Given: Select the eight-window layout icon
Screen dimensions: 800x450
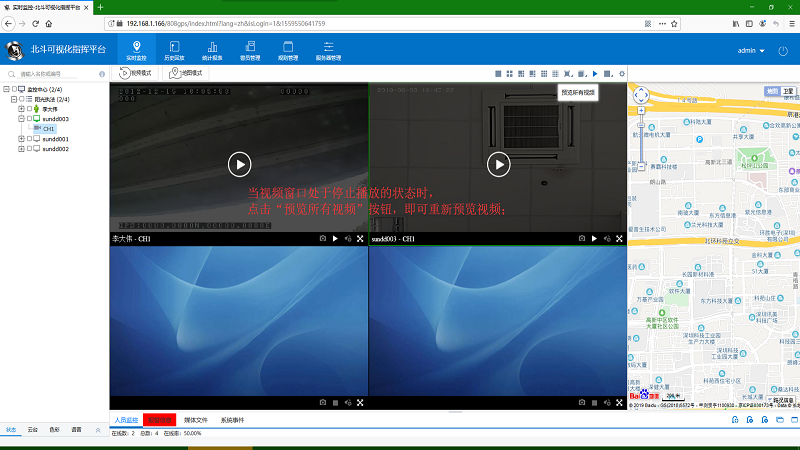Looking at the screenshot, I should point(532,74).
